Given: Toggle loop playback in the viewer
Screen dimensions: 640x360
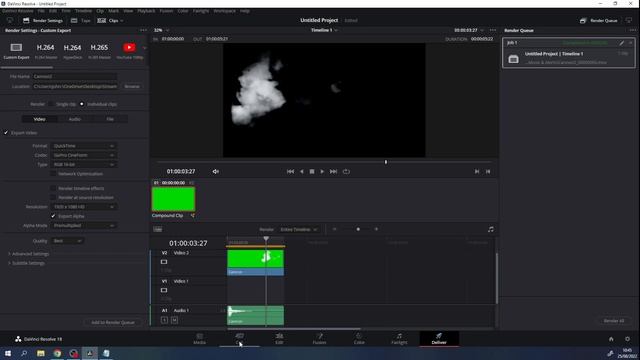Looking at the screenshot, I should [346, 171].
